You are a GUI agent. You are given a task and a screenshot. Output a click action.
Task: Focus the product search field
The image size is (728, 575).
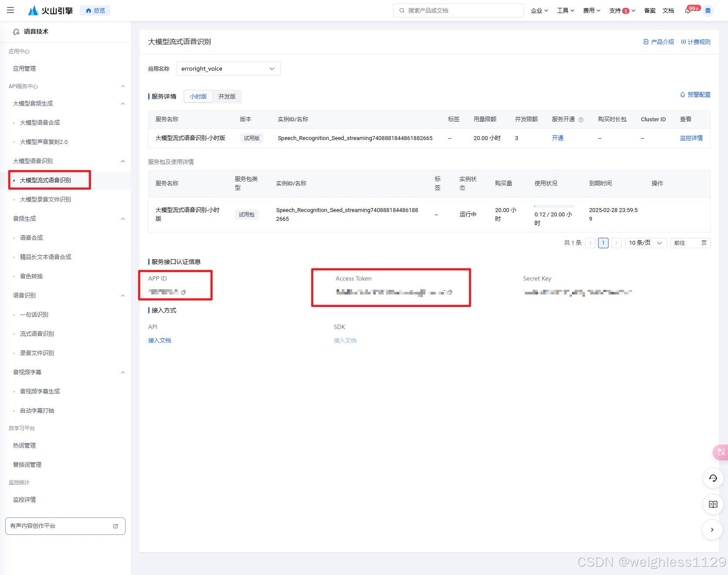(x=458, y=10)
